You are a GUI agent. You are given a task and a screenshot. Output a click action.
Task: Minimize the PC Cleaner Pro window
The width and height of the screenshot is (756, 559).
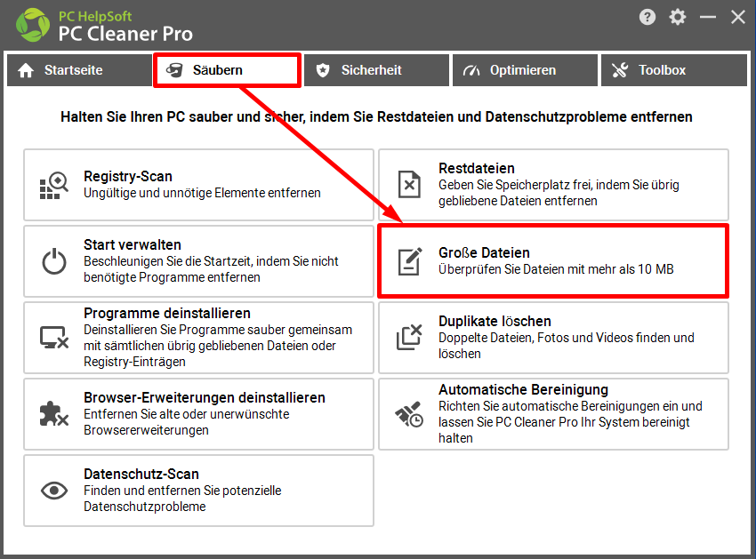tap(708, 18)
